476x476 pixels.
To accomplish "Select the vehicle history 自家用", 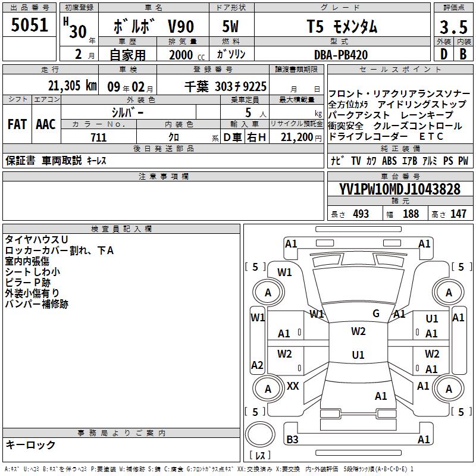I will [x=127, y=55].
